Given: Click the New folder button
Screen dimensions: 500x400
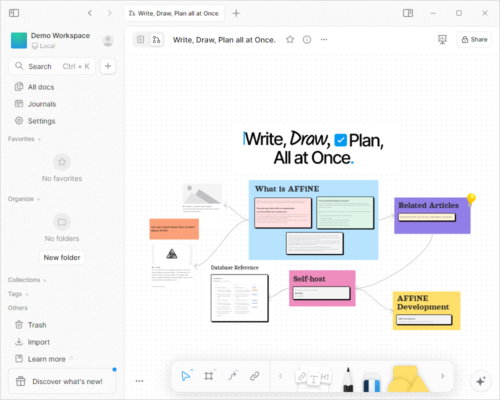Looking at the screenshot, I should point(62,257).
